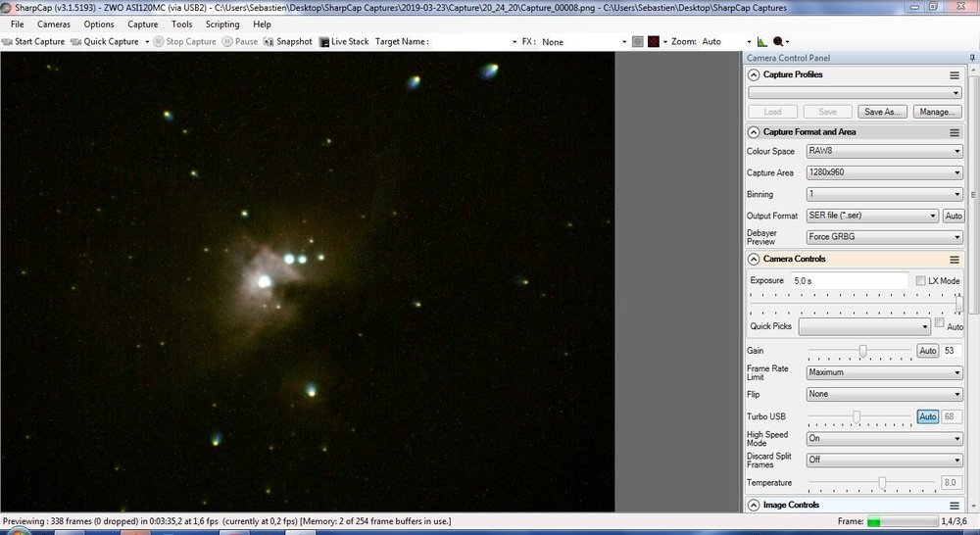
Task: Open the Image Controls hamburger menu
Action: [x=955, y=505]
